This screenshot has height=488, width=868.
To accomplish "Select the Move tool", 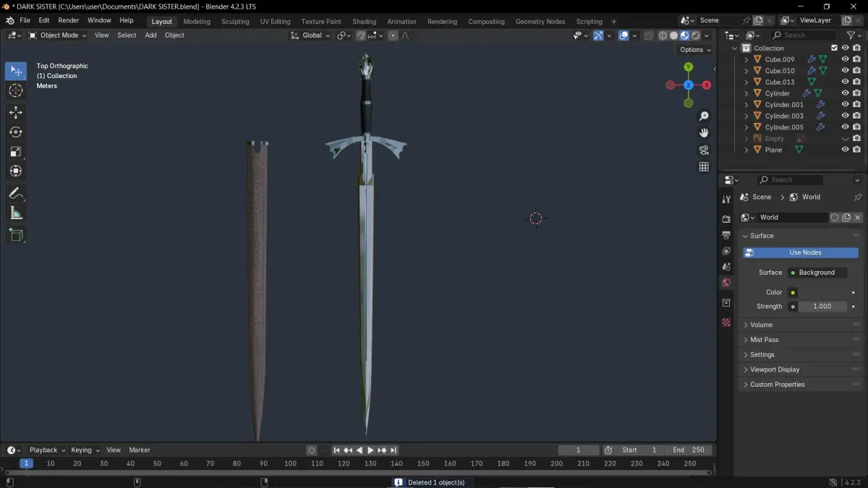I will [x=16, y=113].
